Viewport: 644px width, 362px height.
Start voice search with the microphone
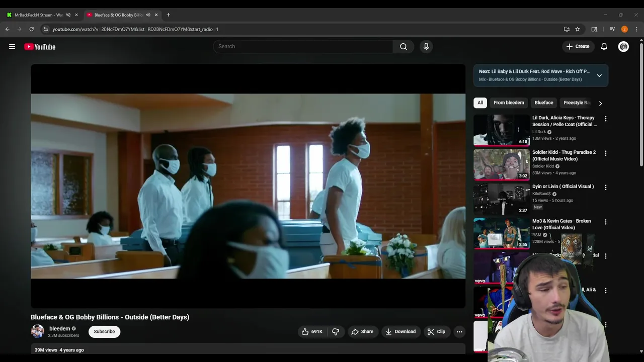[x=426, y=47]
